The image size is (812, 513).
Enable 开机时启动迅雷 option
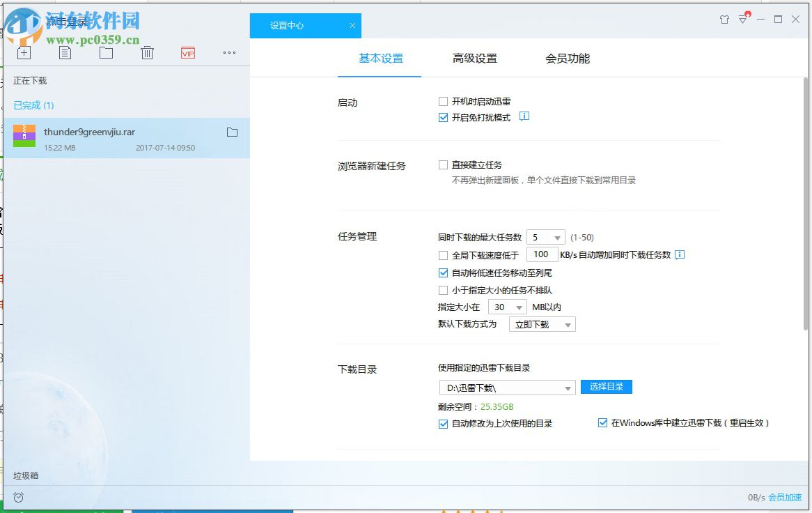[x=443, y=101]
